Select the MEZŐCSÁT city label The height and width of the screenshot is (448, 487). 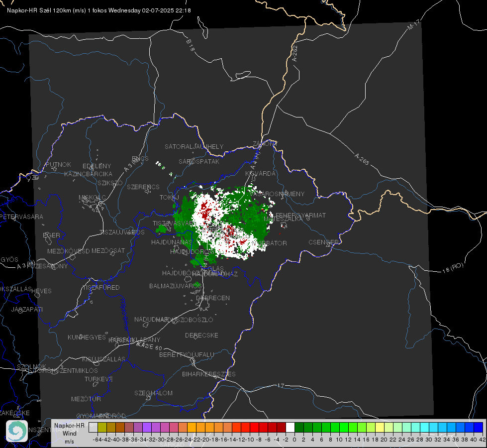(108, 250)
